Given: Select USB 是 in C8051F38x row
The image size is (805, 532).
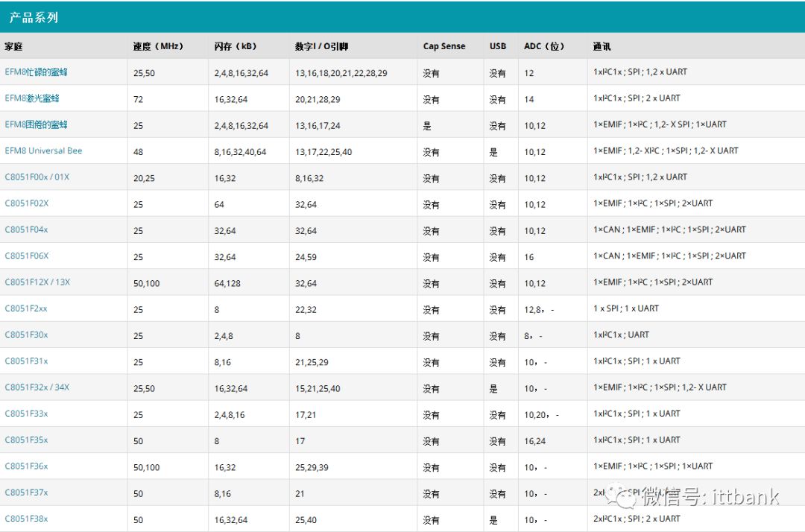Looking at the screenshot, I should click(493, 519).
